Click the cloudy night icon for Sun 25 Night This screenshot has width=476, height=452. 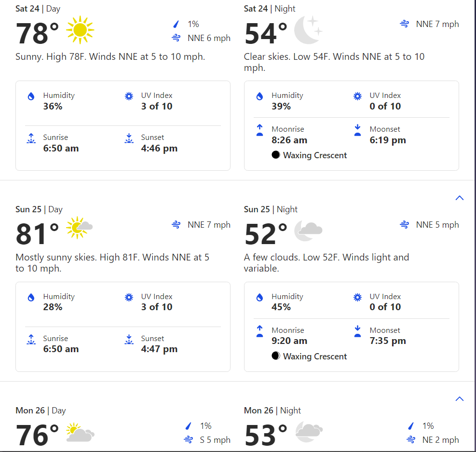[x=308, y=231]
